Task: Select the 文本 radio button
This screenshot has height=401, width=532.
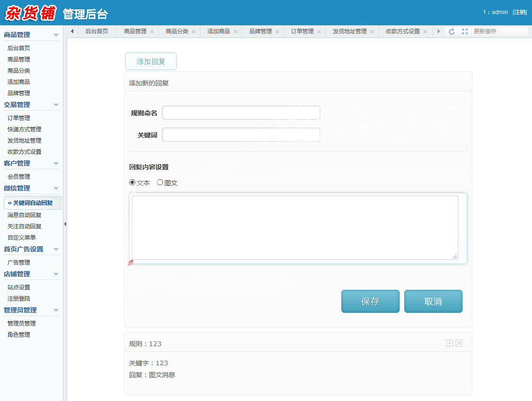Action: (x=132, y=182)
